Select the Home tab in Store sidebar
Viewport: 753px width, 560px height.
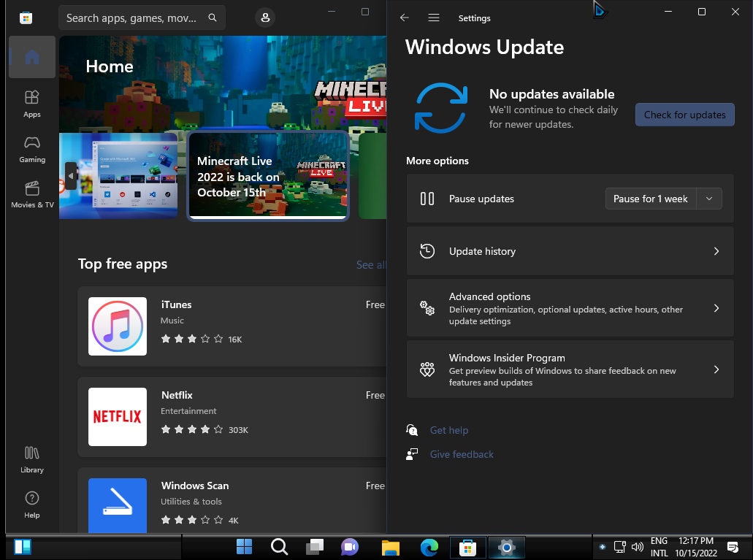pyautogui.click(x=32, y=57)
